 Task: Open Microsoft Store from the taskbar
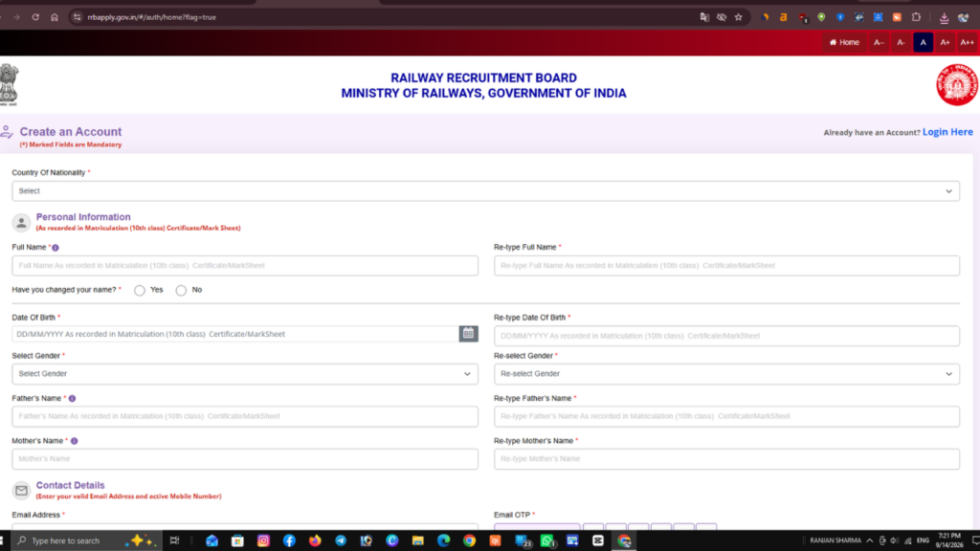pos(237,540)
